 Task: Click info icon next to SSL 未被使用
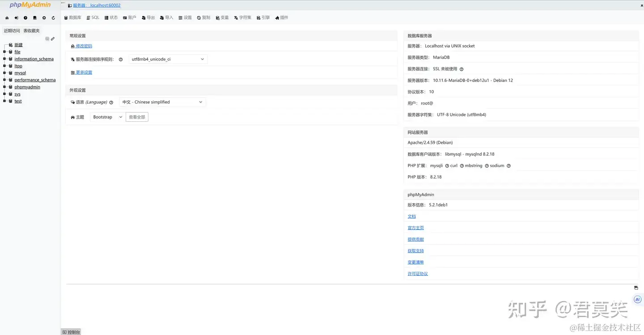tap(462, 69)
